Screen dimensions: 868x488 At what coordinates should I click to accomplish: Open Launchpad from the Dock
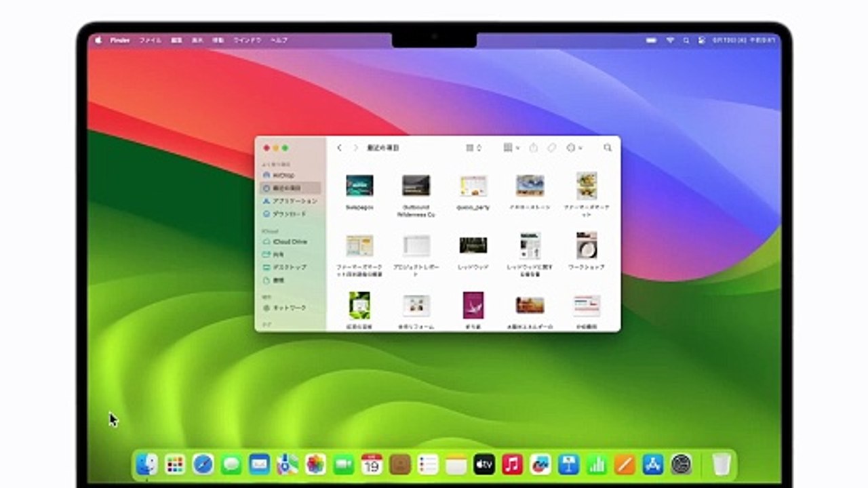point(175,464)
